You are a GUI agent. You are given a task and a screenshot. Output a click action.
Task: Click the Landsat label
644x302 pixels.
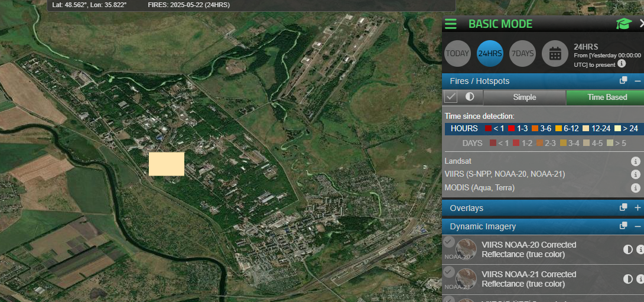coord(457,161)
